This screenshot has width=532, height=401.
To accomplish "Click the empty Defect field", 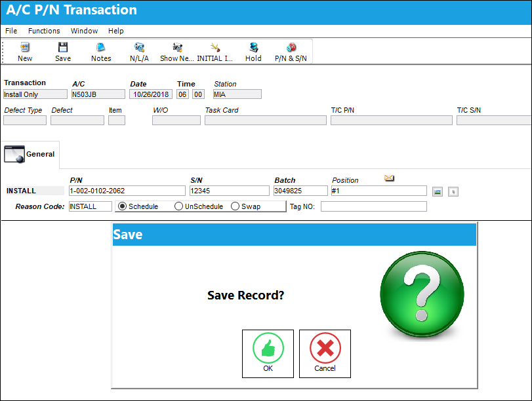I will [77, 121].
